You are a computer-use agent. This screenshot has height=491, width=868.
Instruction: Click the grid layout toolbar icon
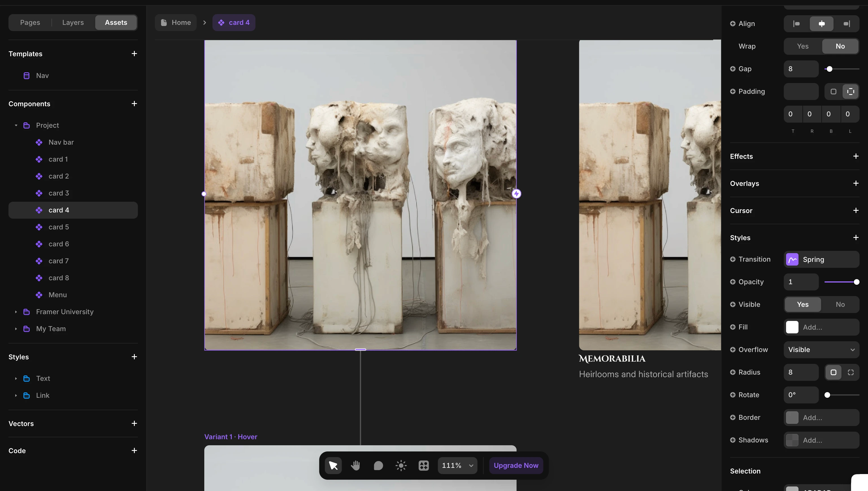point(424,465)
